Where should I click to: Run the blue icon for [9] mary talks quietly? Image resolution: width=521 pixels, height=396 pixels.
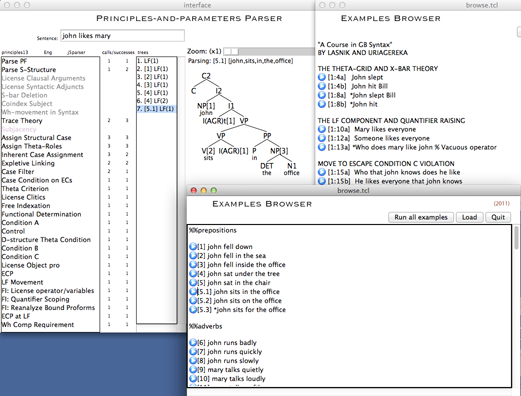pyautogui.click(x=193, y=369)
